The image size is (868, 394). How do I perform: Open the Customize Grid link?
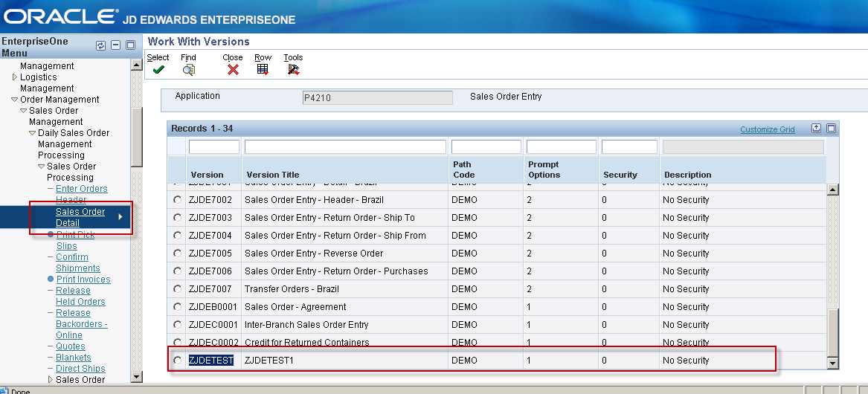click(768, 129)
